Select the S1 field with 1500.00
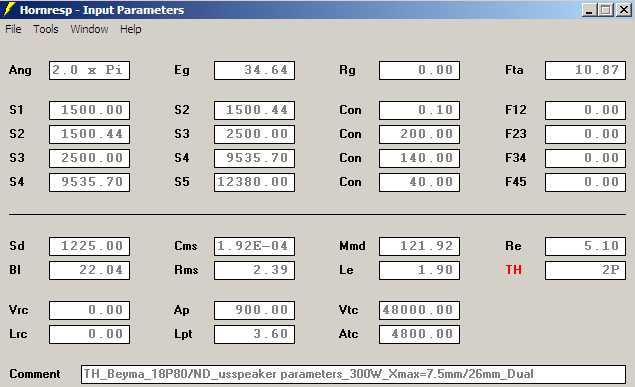635x387 pixels. pos(89,111)
